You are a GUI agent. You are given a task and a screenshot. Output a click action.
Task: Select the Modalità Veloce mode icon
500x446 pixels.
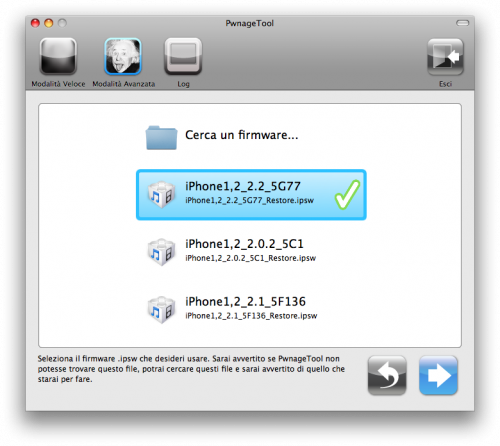58,56
